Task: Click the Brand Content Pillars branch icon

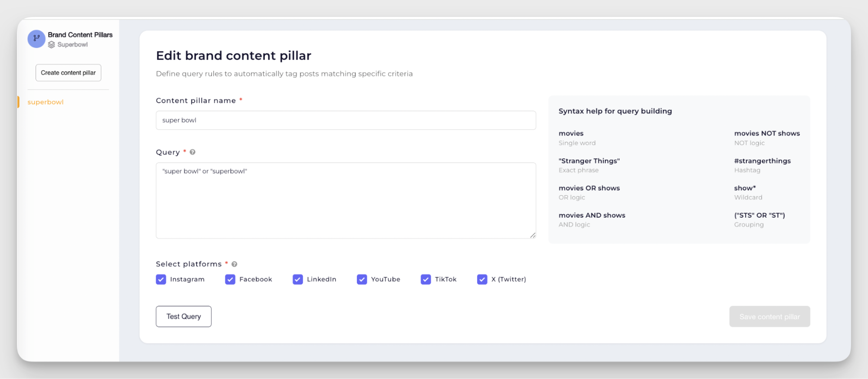Action: coord(36,39)
